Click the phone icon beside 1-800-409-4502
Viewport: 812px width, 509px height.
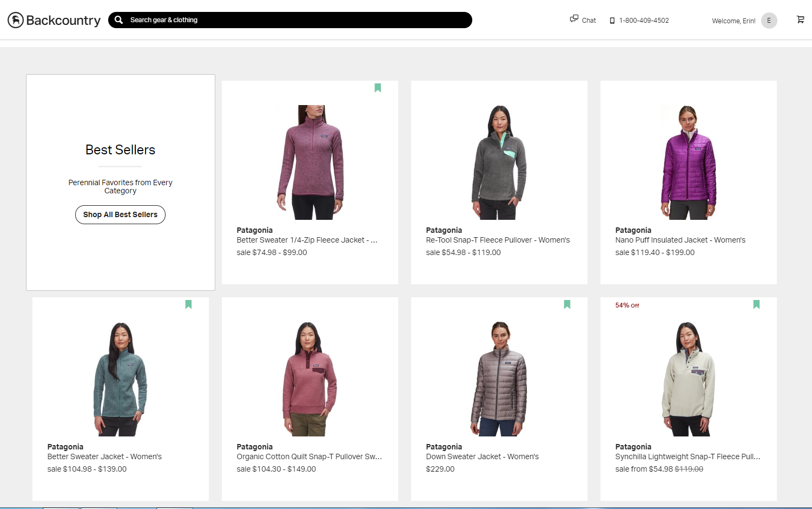click(612, 21)
